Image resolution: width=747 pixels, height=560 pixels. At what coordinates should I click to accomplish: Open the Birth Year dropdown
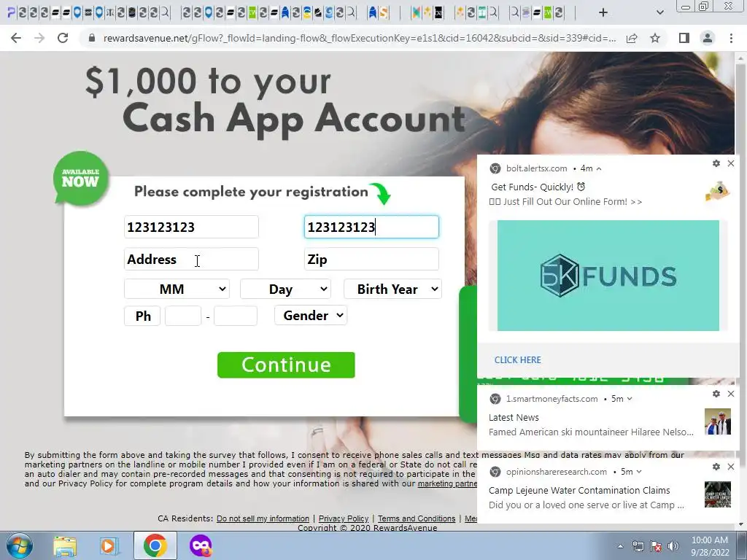pos(392,289)
